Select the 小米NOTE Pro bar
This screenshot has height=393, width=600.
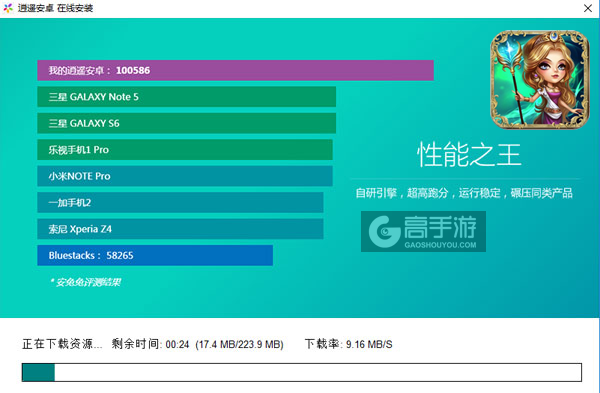(x=185, y=176)
